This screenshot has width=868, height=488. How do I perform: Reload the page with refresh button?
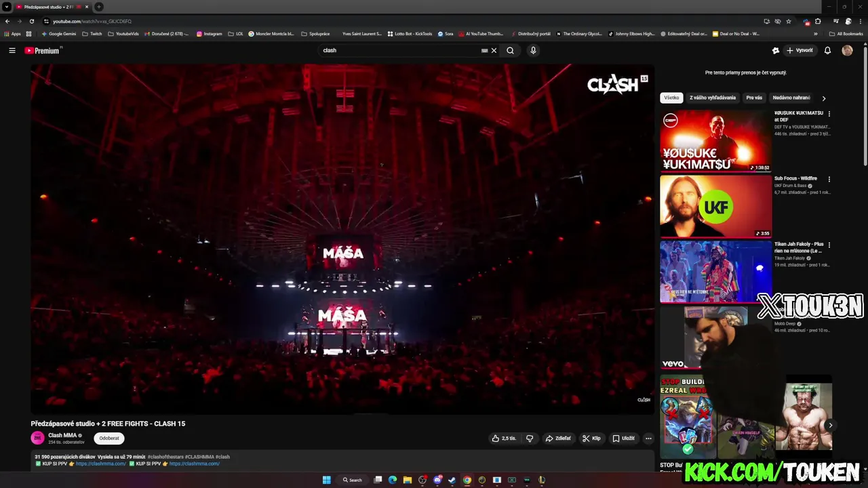tap(31, 21)
